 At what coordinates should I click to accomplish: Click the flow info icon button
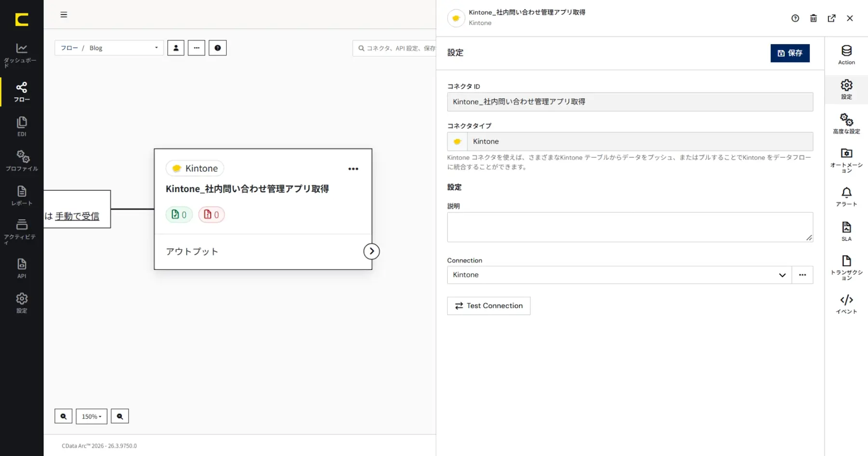218,48
